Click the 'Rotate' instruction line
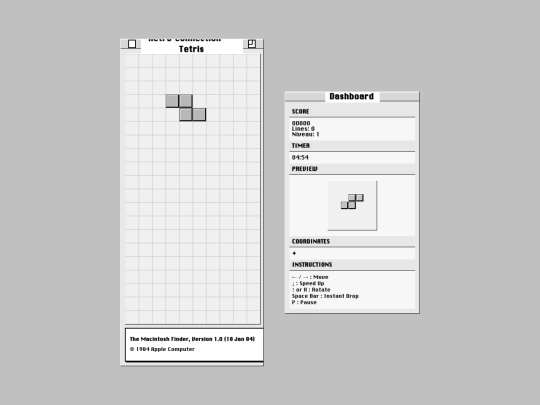 [311, 290]
